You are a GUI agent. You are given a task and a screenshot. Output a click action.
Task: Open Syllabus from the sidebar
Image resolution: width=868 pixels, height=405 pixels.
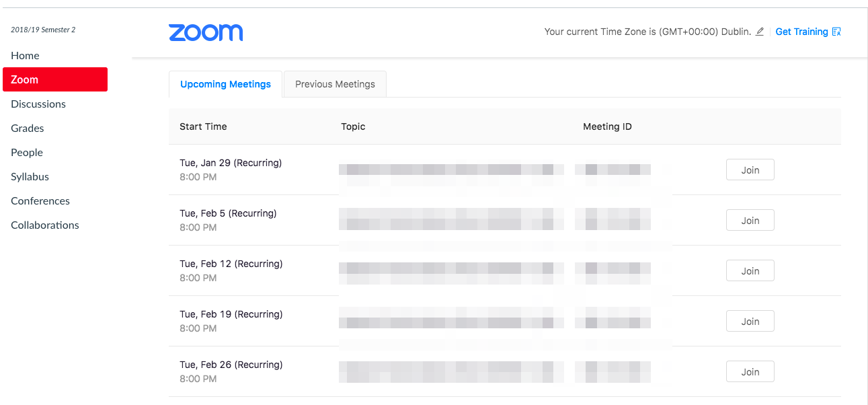30,176
